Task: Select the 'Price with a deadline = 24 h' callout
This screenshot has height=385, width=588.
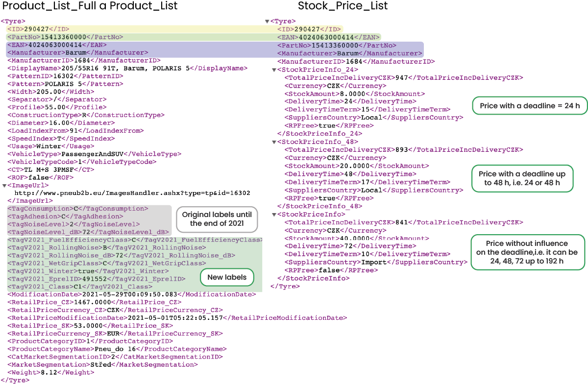Action: (x=529, y=106)
